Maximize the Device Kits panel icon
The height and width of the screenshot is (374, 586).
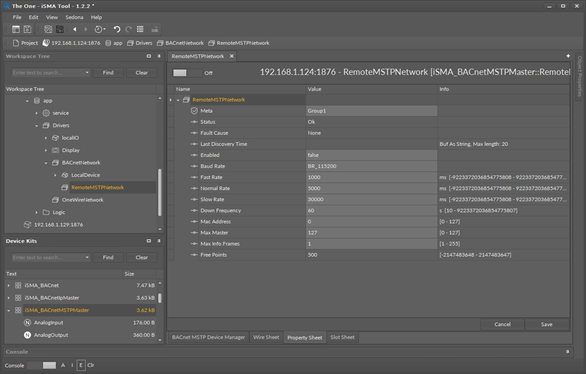click(149, 241)
